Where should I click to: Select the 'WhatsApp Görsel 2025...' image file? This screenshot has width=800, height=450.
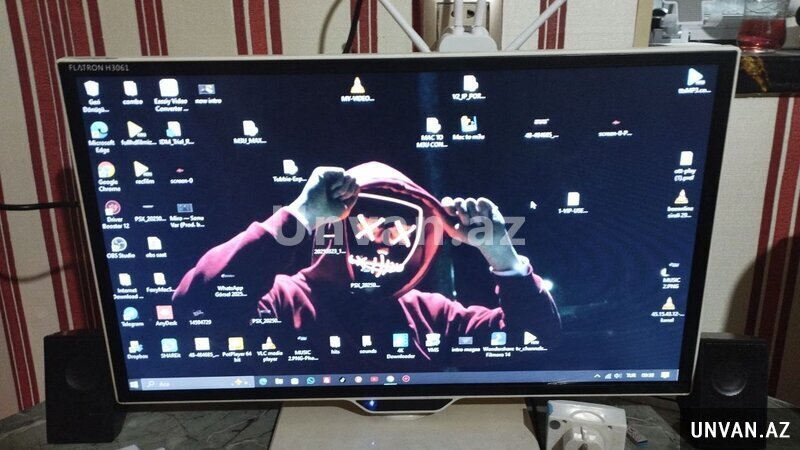pyautogui.click(x=230, y=286)
